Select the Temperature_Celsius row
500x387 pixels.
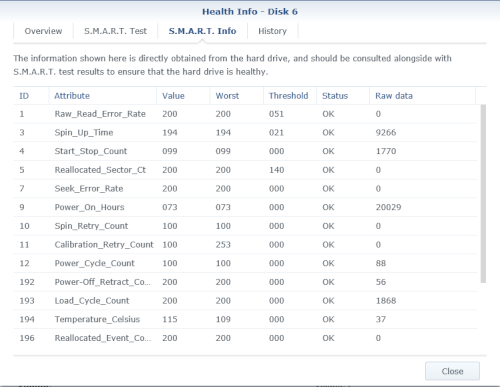pyautogui.click(x=245, y=319)
